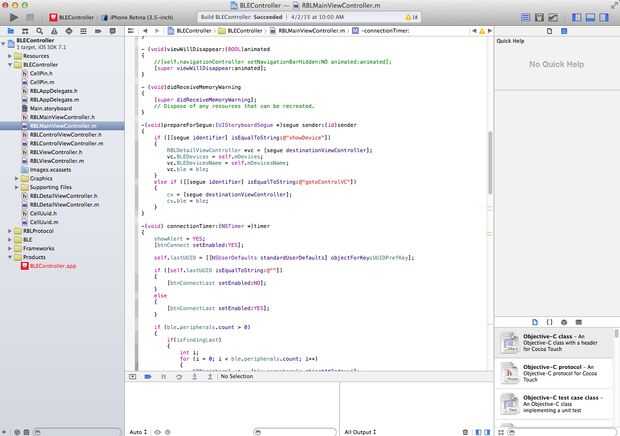
Task: Toggle Debug area visibility
Action: pos(590,17)
